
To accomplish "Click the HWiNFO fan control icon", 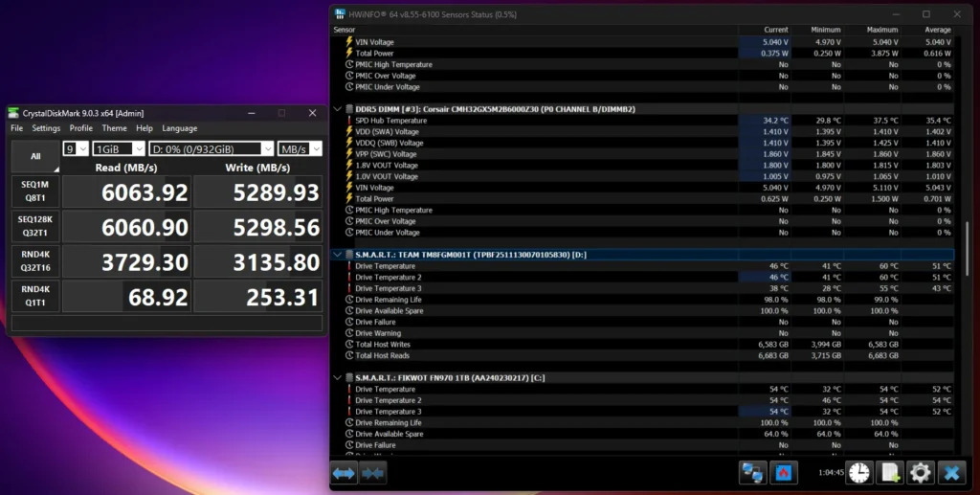I will click(x=783, y=473).
